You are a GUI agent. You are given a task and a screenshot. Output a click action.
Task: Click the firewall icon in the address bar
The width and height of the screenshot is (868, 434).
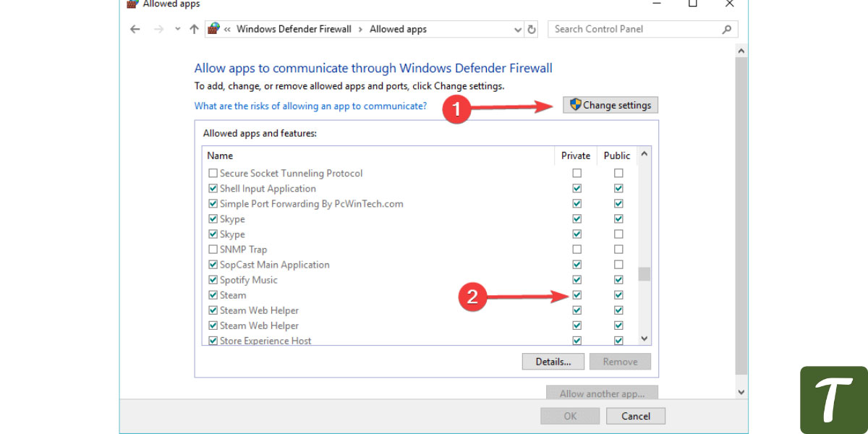tap(213, 29)
